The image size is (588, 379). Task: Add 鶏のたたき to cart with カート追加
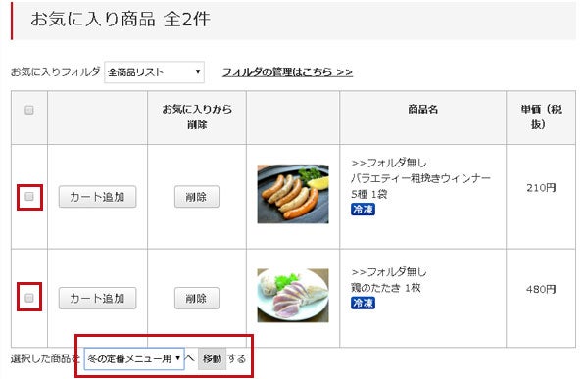click(97, 299)
